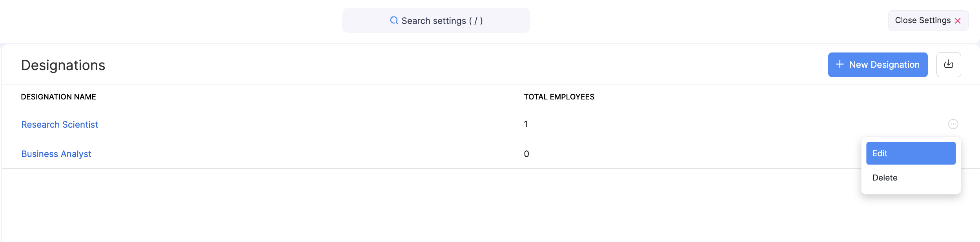Image resolution: width=980 pixels, height=242 pixels.
Task: Choose Delete from the context menu
Action: [x=885, y=178]
